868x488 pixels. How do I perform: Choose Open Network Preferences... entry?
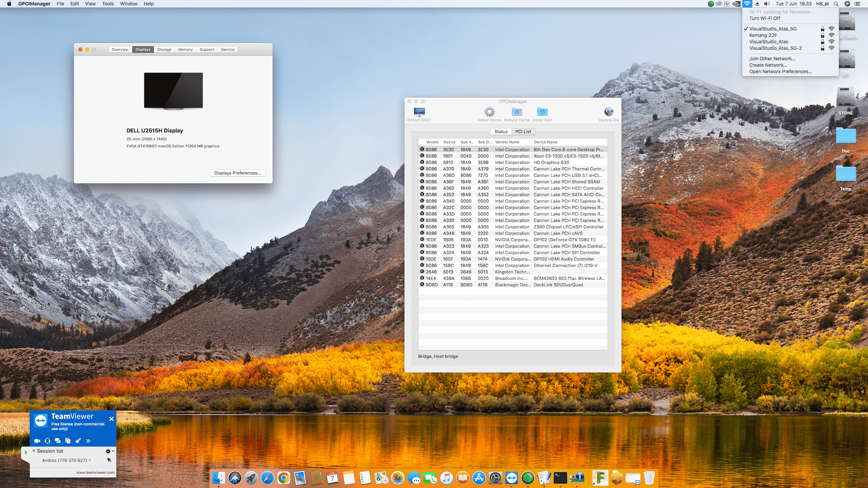click(790, 71)
